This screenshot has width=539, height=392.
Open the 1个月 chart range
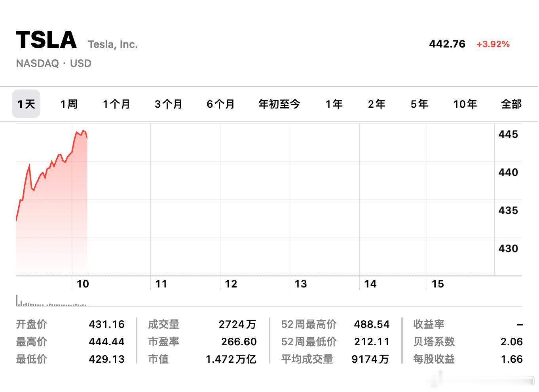coord(116,104)
